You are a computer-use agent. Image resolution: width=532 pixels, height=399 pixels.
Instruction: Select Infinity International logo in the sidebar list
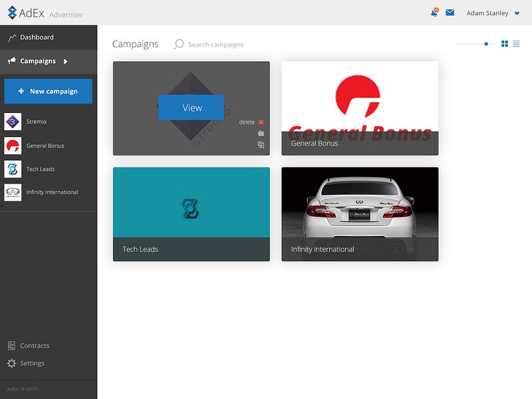pyautogui.click(x=13, y=192)
